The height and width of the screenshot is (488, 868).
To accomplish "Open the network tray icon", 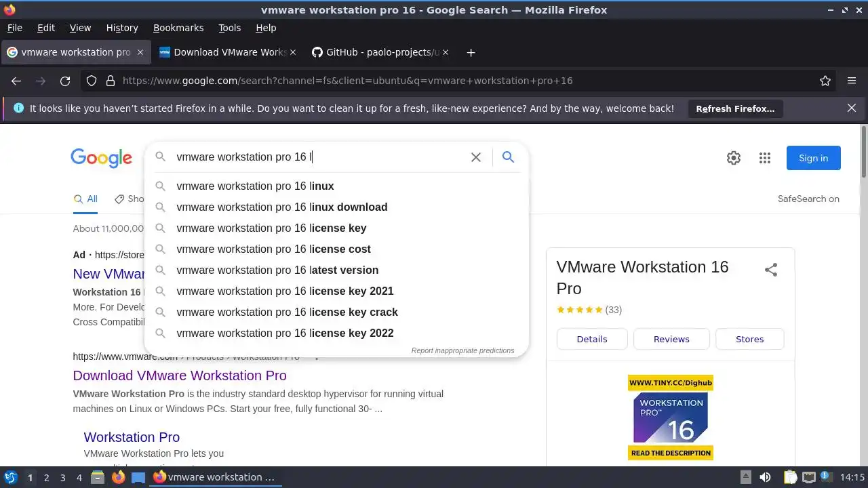I will click(808, 477).
